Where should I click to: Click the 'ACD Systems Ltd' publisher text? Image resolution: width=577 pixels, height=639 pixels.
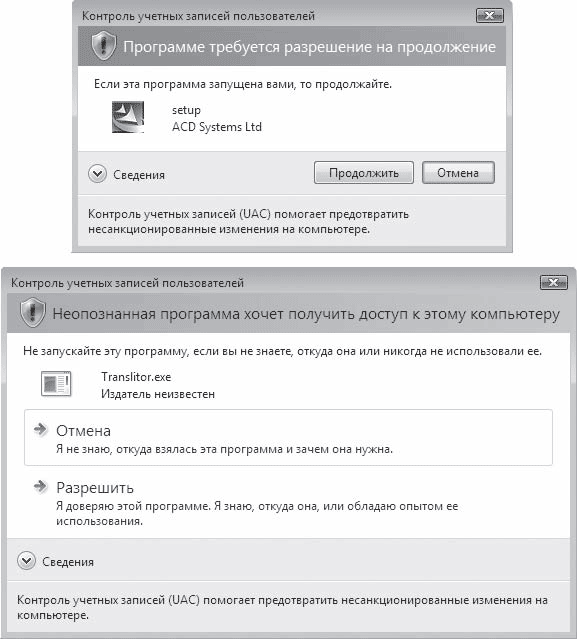coord(217,127)
